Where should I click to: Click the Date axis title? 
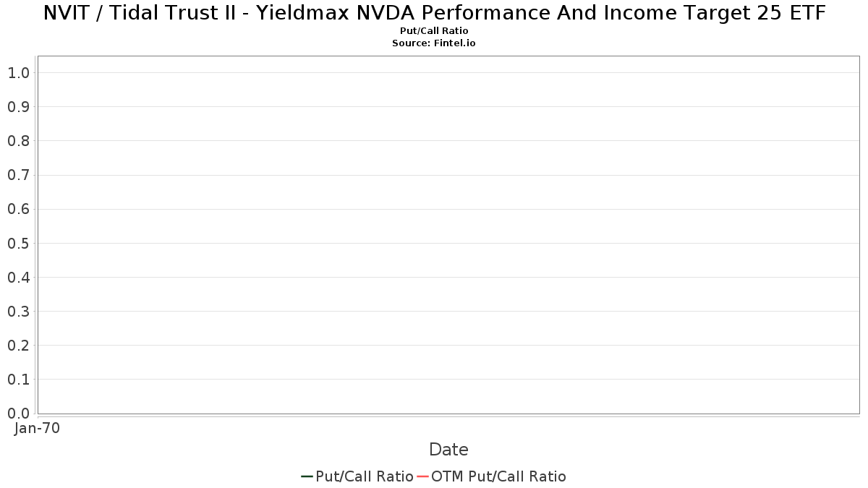(448, 450)
